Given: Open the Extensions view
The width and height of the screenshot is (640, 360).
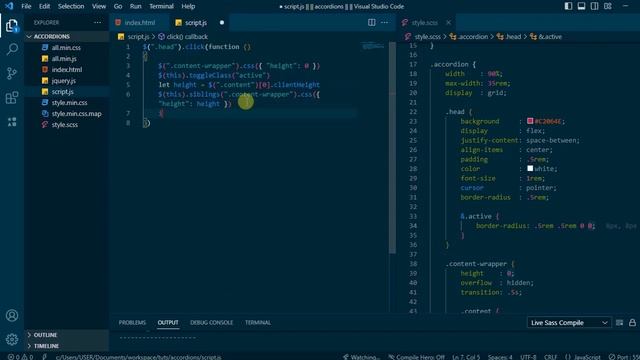Looking at the screenshot, I should [x=12, y=98].
